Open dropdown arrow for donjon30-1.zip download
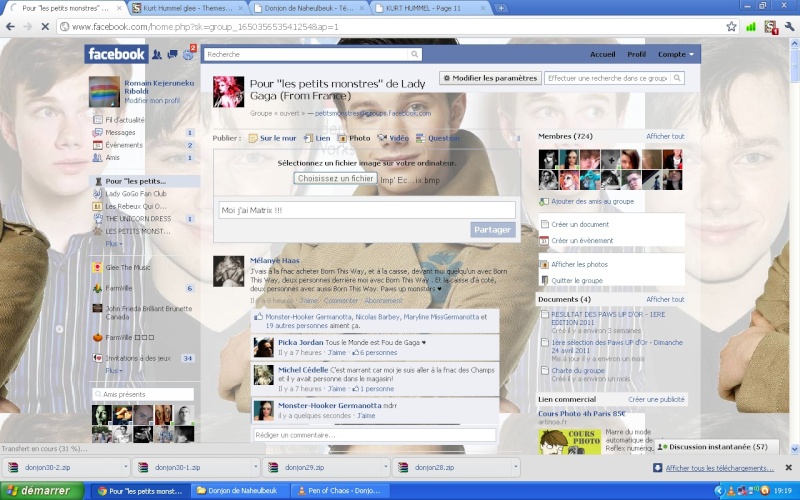Screen dimensions: 800x500 255,467
